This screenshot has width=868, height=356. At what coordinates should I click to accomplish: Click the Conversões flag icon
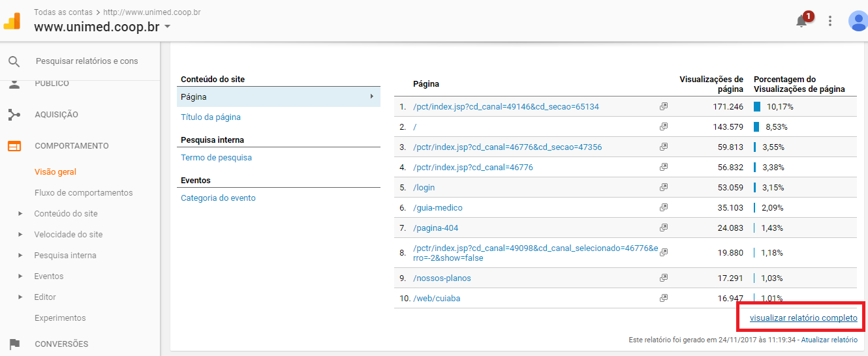(x=14, y=344)
